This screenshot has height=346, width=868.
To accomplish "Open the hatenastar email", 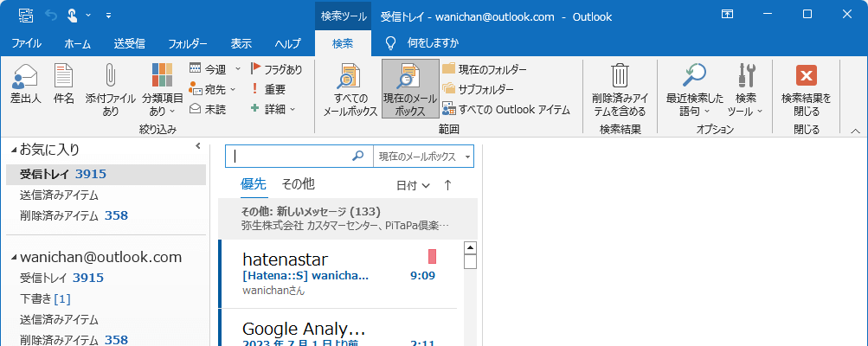I will click(338, 274).
